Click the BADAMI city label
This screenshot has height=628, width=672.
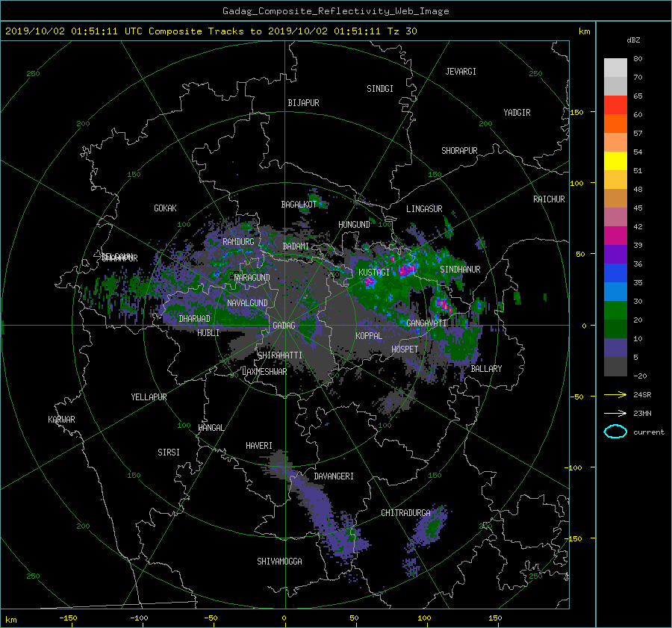point(296,246)
